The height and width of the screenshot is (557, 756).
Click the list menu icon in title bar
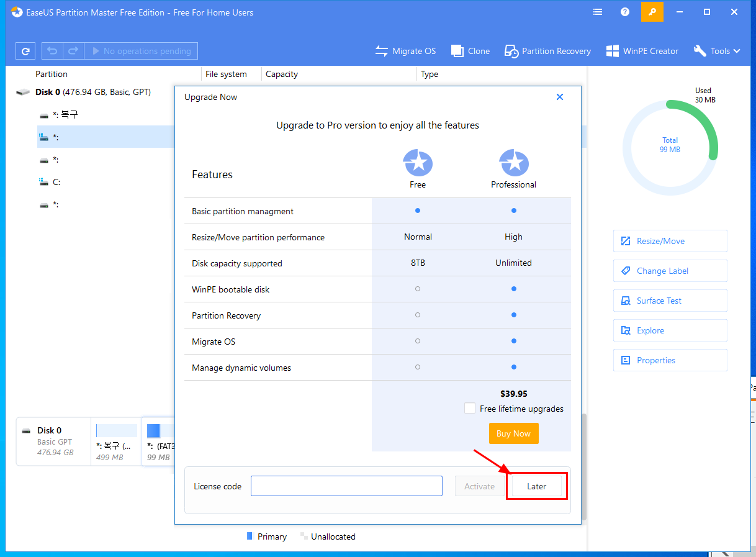[x=598, y=12]
